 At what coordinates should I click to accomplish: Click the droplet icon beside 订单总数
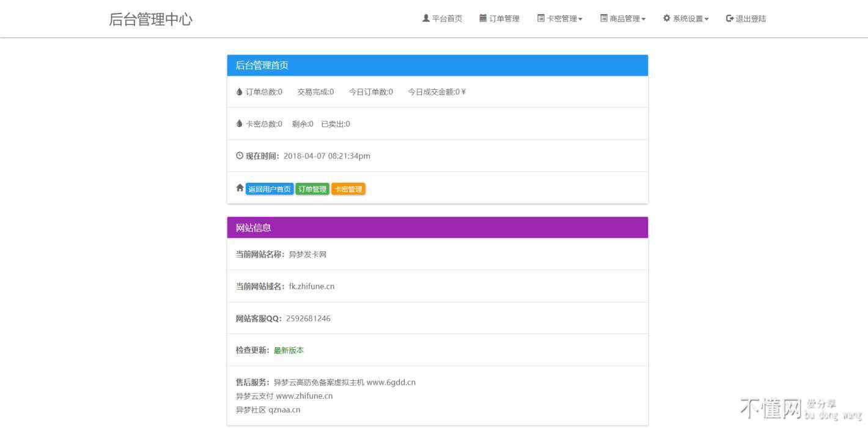(x=240, y=92)
